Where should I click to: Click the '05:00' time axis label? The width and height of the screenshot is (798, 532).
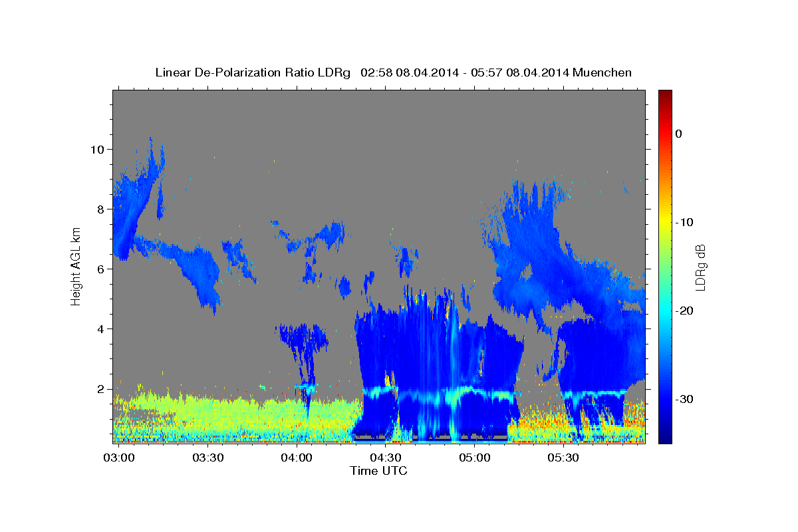474,458
